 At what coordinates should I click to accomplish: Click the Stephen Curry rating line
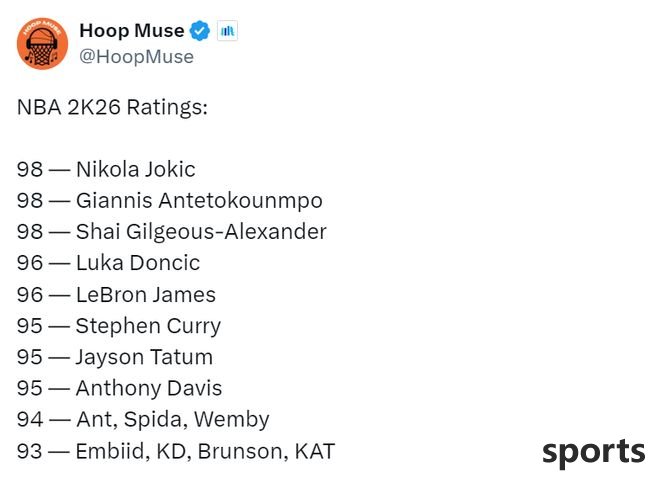[x=119, y=326]
